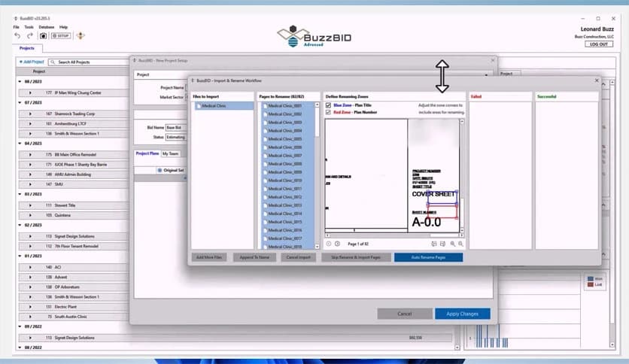
Task: Toggle the Red Zone Plan Number checkbox
Action: (328, 112)
